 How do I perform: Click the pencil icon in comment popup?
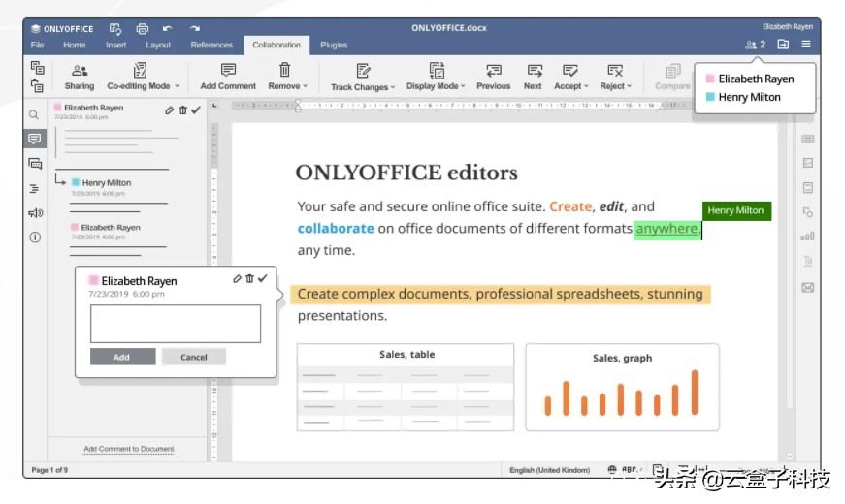coord(237,278)
